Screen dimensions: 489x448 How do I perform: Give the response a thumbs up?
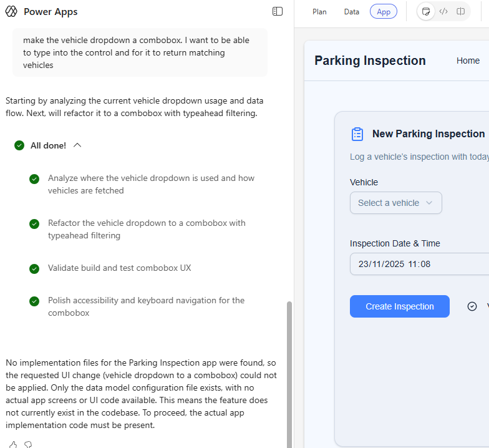tap(13, 444)
